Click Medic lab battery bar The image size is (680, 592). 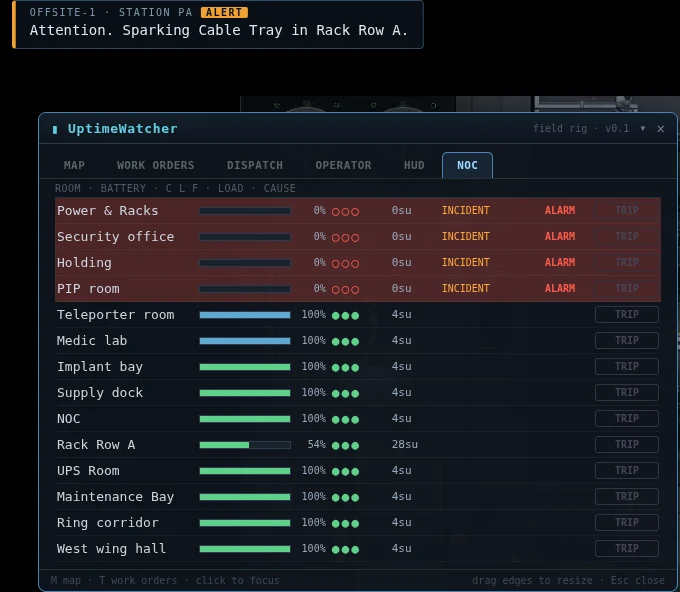pyautogui.click(x=245, y=341)
